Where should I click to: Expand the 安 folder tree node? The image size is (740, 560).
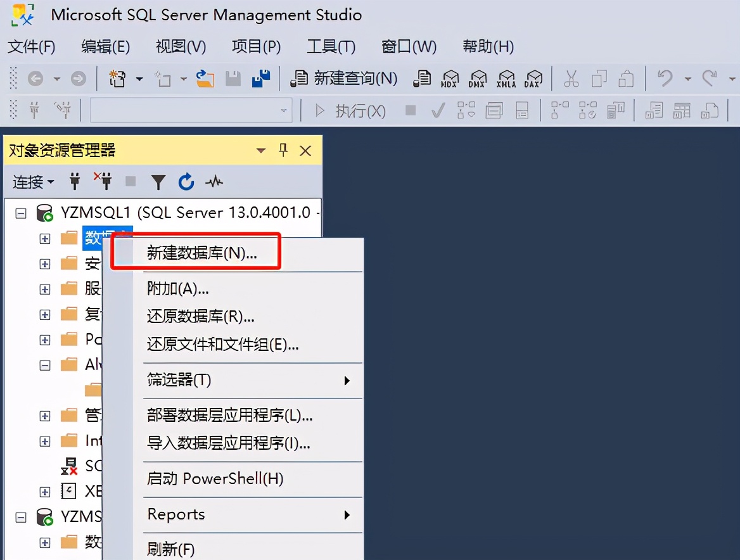[x=45, y=264]
